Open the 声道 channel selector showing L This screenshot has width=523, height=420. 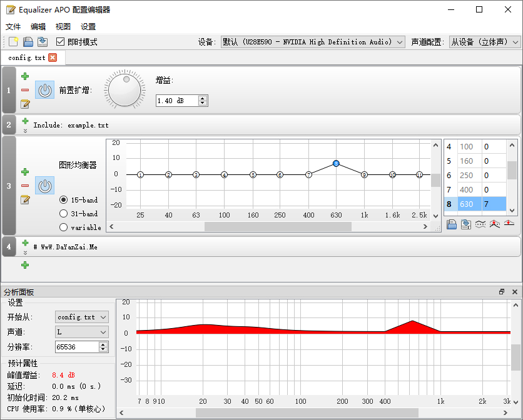pos(81,332)
